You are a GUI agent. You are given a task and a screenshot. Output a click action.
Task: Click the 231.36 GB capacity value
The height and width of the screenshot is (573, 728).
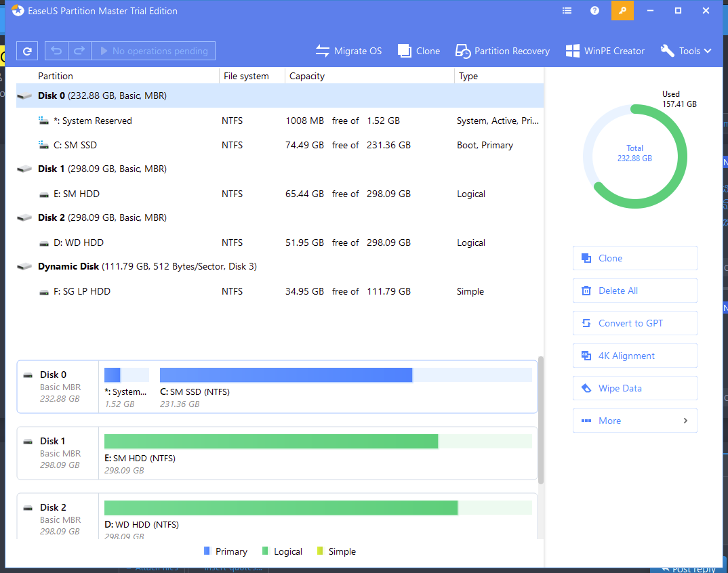(388, 145)
